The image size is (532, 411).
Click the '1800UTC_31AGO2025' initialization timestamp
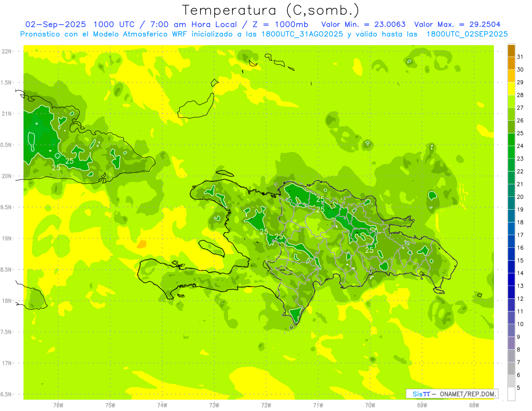[x=301, y=34]
